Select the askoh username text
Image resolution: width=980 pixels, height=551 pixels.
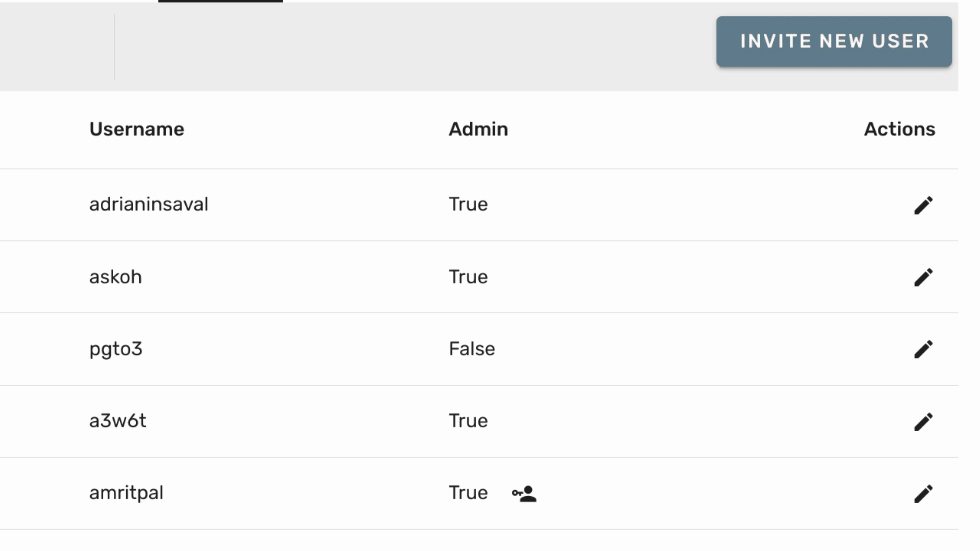point(115,277)
